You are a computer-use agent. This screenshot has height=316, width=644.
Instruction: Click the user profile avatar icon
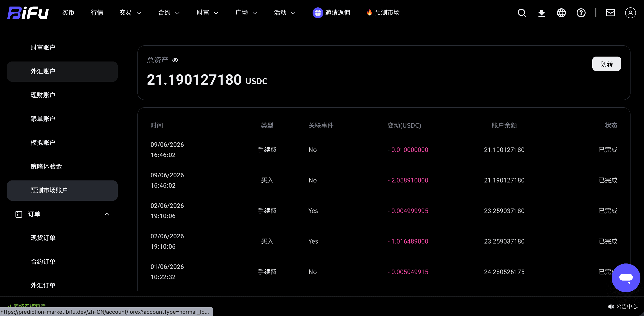[630, 13]
